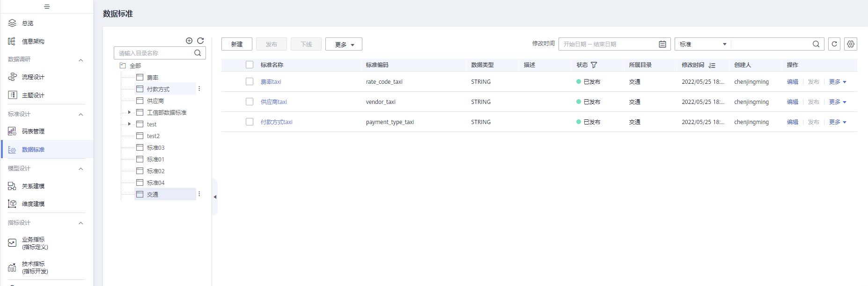This screenshot has width=868, height=286.
Task: Open 更多 dropdown in 供应商taxi row
Action: click(x=838, y=102)
